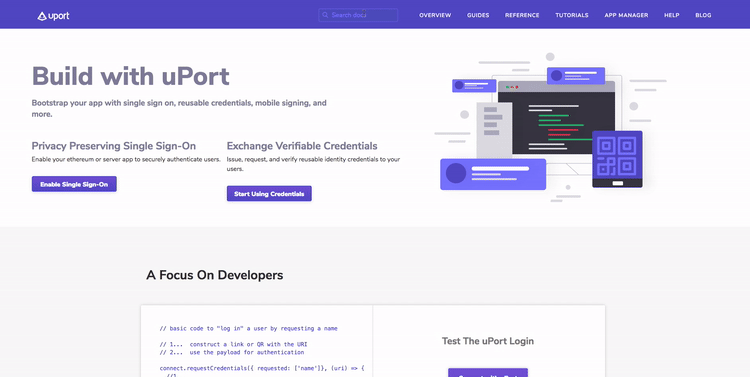Click the Build with uPort heading
The image size is (750, 377).
[131, 76]
